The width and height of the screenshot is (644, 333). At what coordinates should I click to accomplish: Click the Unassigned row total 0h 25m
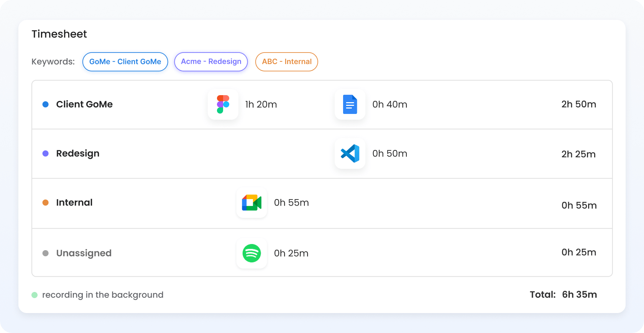[579, 252]
